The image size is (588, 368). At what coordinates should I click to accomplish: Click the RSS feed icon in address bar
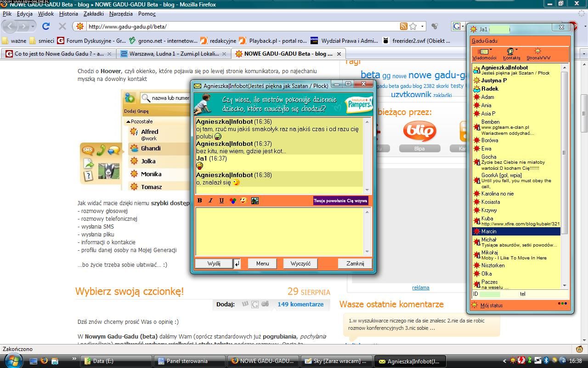coord(403,26)
